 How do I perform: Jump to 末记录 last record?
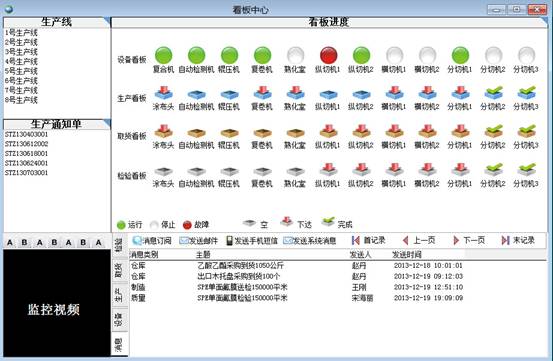[x=518, y=240]
